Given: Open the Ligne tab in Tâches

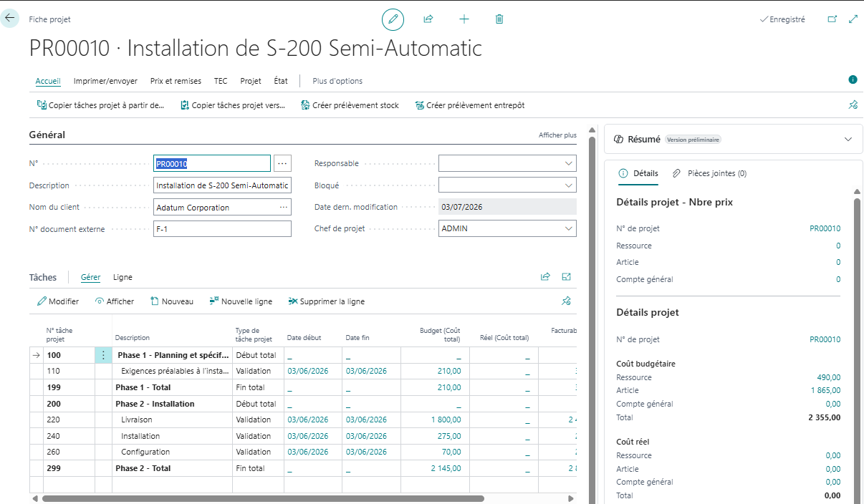Looking at the screenshot, I should 123,277.
